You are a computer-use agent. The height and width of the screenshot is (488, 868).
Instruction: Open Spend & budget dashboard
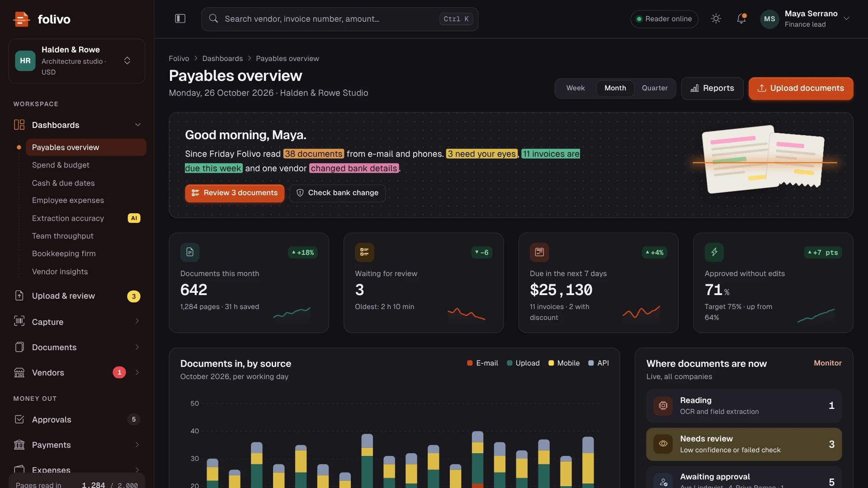pos(86,165)
